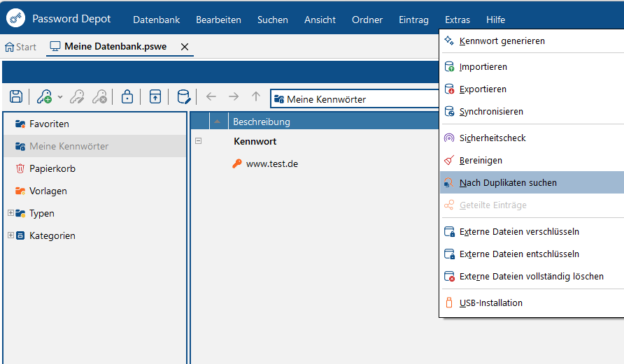This screenshot has height=364, width=624.
Task: Click the Kennwort group heading
Action: (x=255, y=141)
